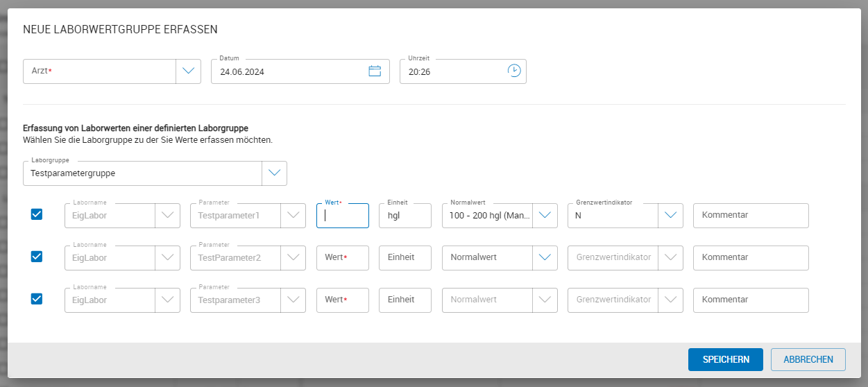Image resolution: width=868 pixels, height=387 pixels.
Task: Open the Uhrzeit clock picker icon
Action: [x=513, y=71]
